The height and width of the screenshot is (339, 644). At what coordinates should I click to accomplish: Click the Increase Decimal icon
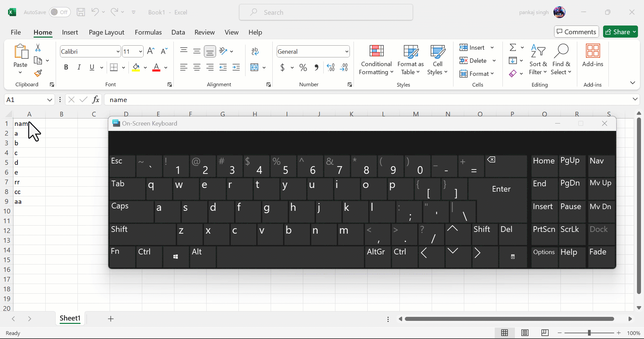[330, 67]
